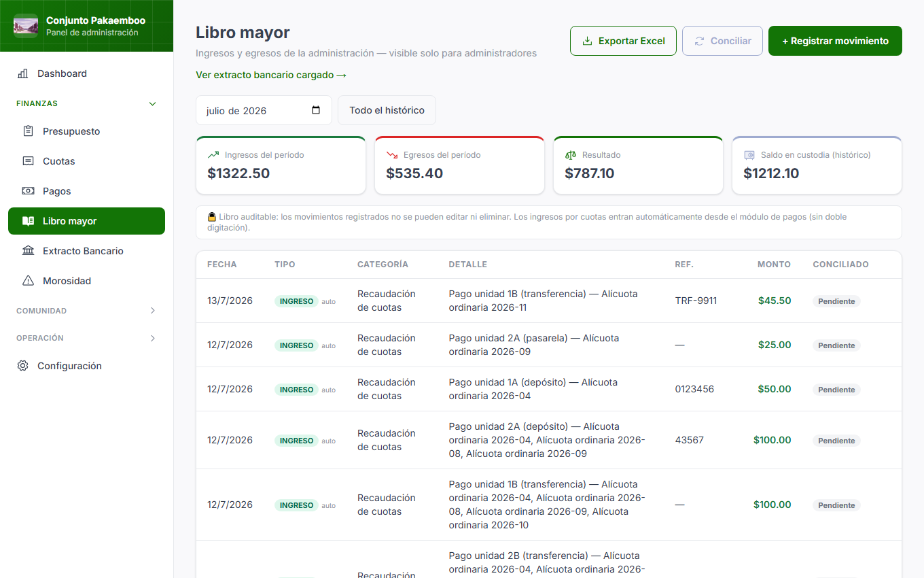The height and width of the screenshot is (578, 924).
Task: Expand the OPERACIÓN section
Action: (x=87, y=338)
